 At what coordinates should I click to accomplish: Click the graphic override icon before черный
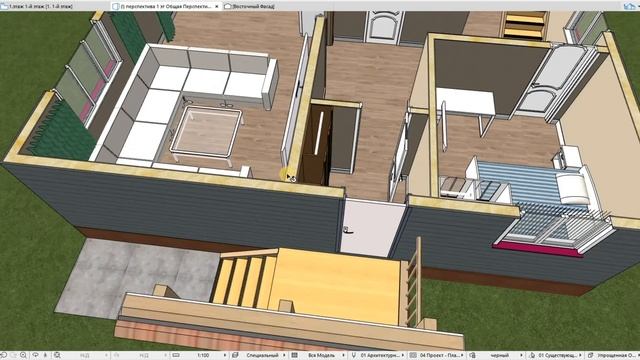pos(472,355)
